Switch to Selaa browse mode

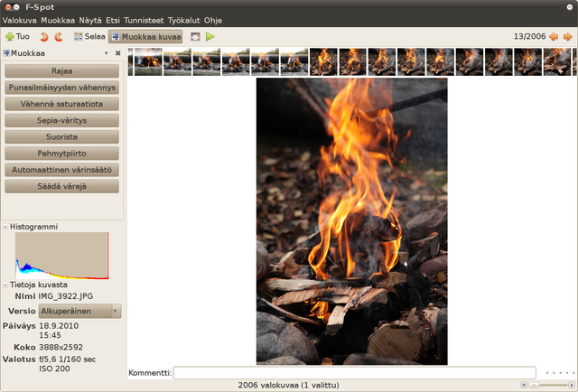tap(89, 37)
